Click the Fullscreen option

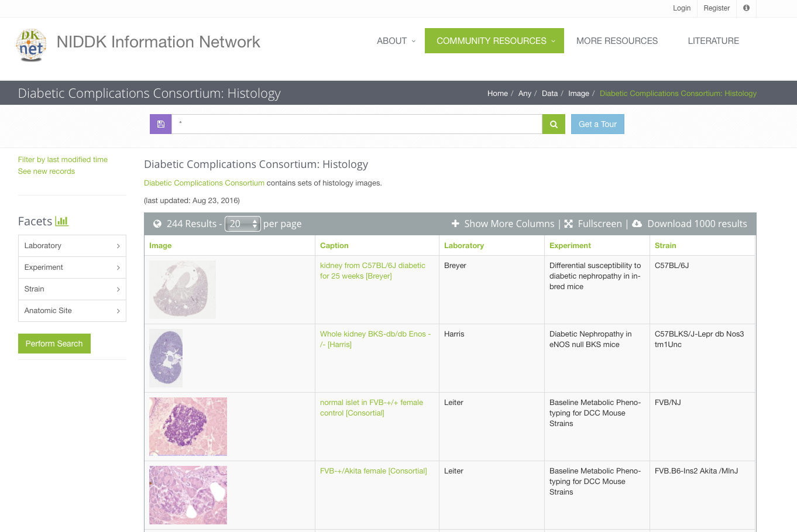click(x=600, y=224)
